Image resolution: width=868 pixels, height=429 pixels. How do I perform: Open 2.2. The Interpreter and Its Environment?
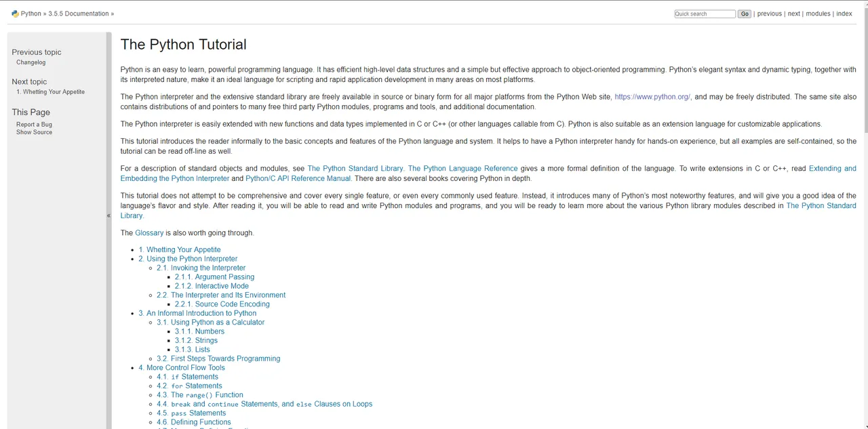point(221,295)
